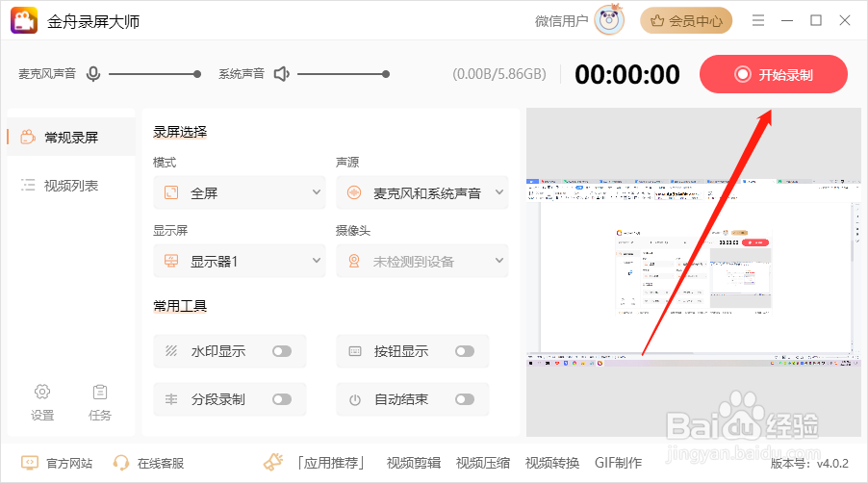This screenshot has height=483, width=868.
Task: Expand the 摄像头 未检测到设备 dropdown
Action: pyautogui.click(x=421, y=261)
